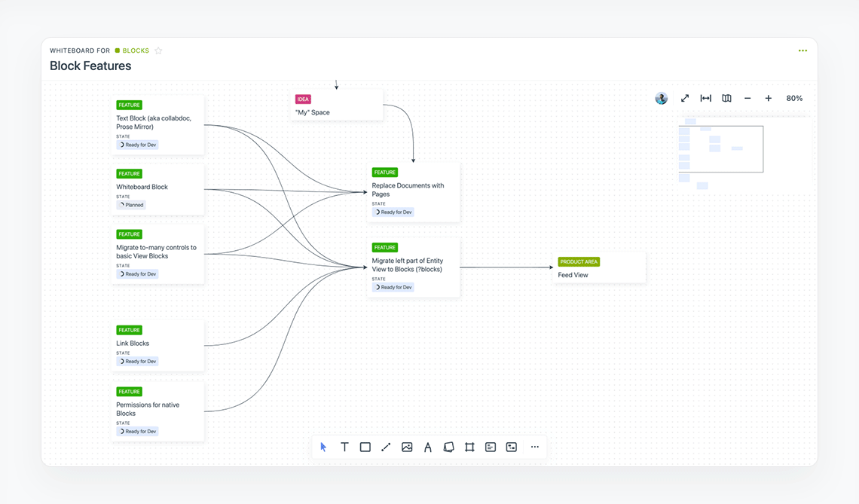Select "Feed View" card title
859x504 pixels.
(573, 275)
